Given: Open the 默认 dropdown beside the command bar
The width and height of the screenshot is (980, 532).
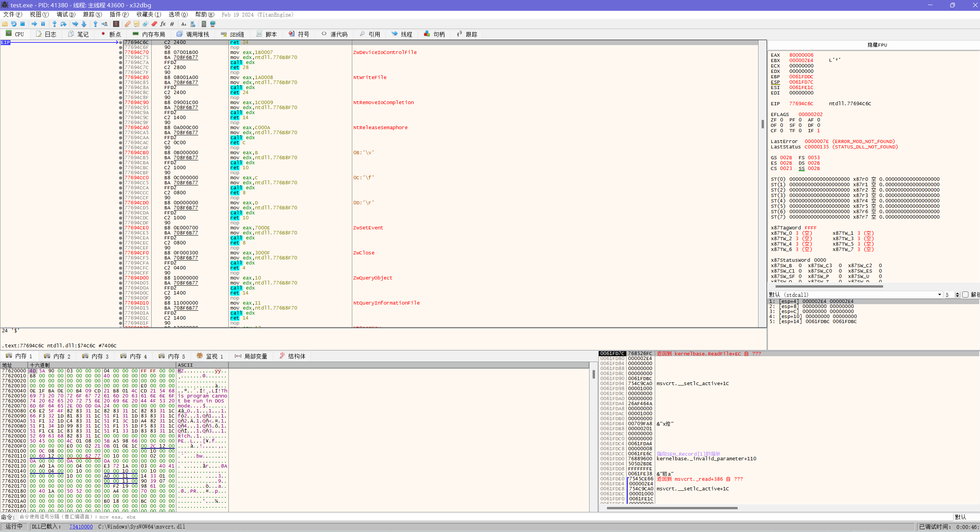Looking at the screenshot, I should point(966,517).
